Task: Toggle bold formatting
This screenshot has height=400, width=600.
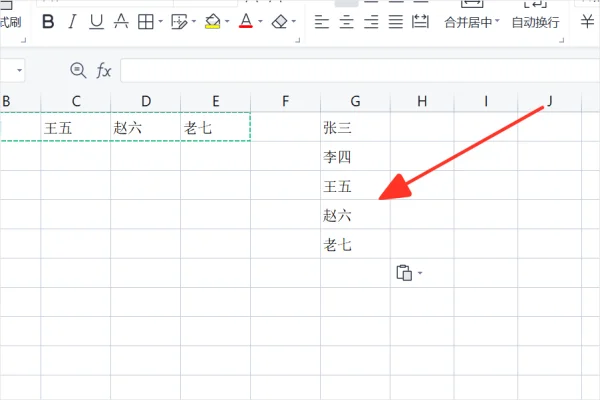Action: click(48, 21)
